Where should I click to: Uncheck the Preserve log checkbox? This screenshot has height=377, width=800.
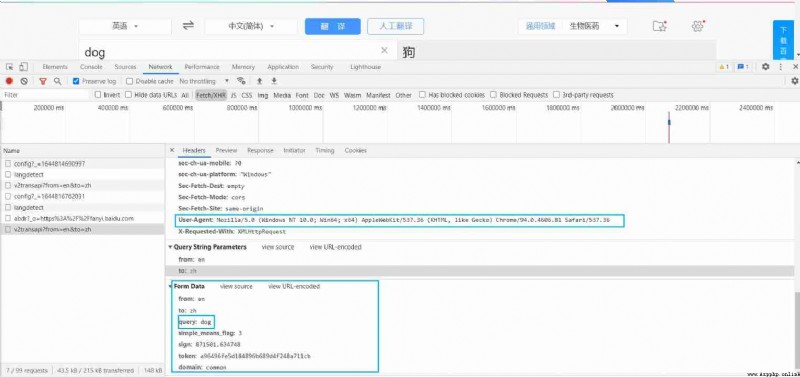pos(76,81)
